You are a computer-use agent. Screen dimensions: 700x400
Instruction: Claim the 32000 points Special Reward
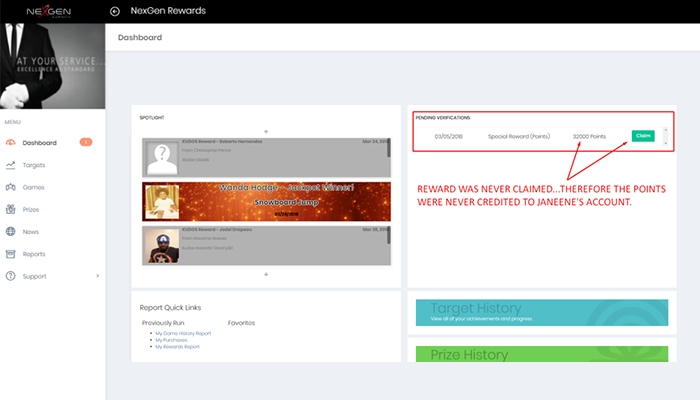coord(643,135)
